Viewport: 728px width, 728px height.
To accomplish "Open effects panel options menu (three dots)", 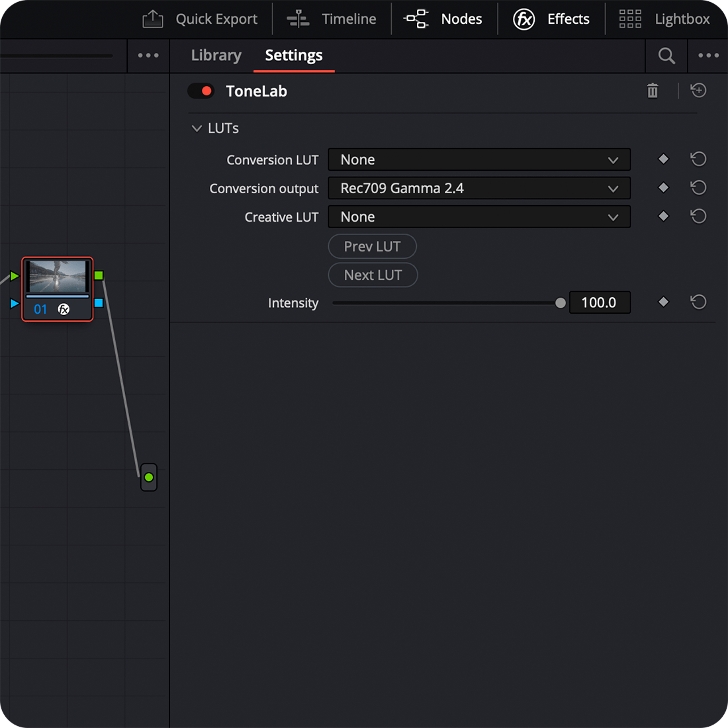I will pyautogui.click(x=708, y=56).
